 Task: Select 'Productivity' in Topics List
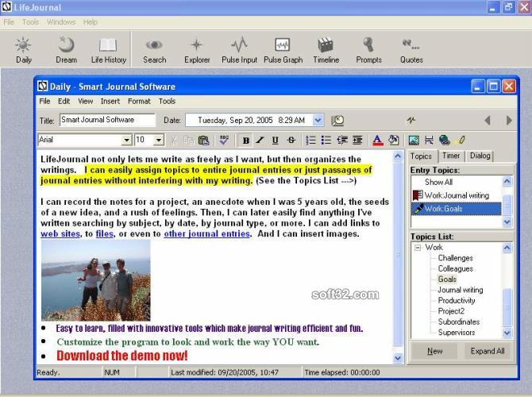pos(457,300)
